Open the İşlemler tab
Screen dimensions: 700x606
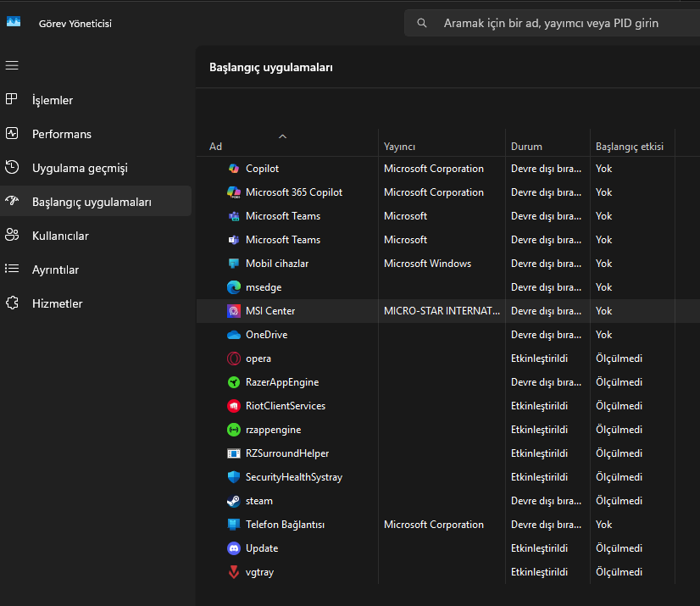click(96, 100)
